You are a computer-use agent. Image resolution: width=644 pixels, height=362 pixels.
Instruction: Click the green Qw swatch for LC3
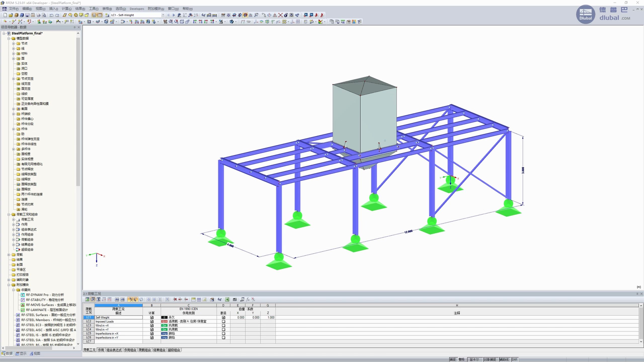pos(164,326)
